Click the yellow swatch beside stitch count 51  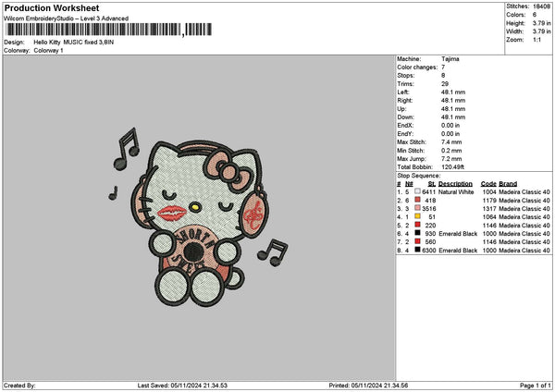[418, 216]
